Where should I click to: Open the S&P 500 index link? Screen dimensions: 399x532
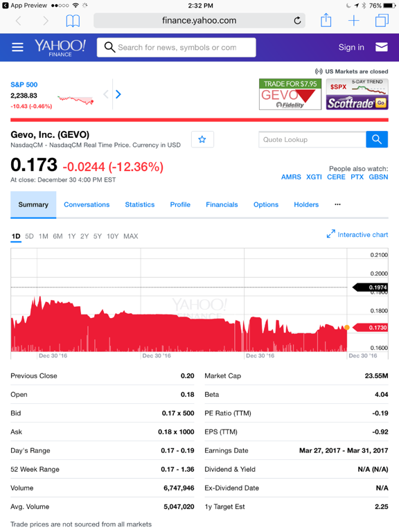coord(24,85)
